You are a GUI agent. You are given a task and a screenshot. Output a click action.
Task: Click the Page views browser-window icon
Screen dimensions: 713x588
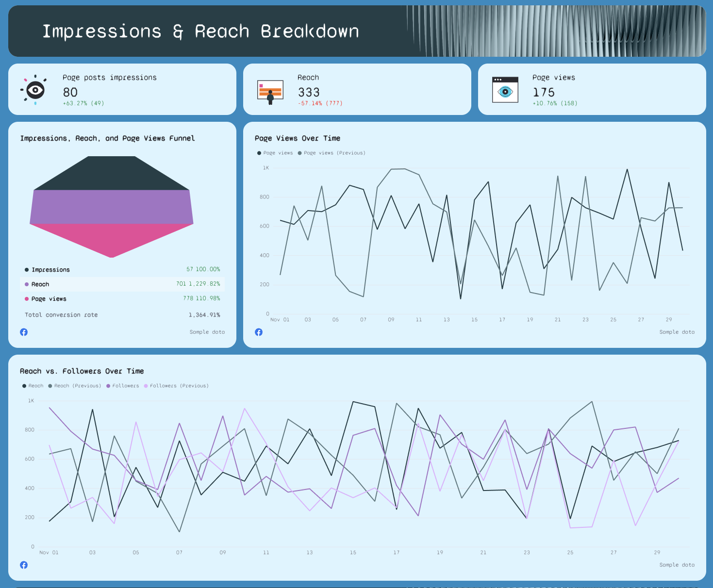(x=505, y=90)
